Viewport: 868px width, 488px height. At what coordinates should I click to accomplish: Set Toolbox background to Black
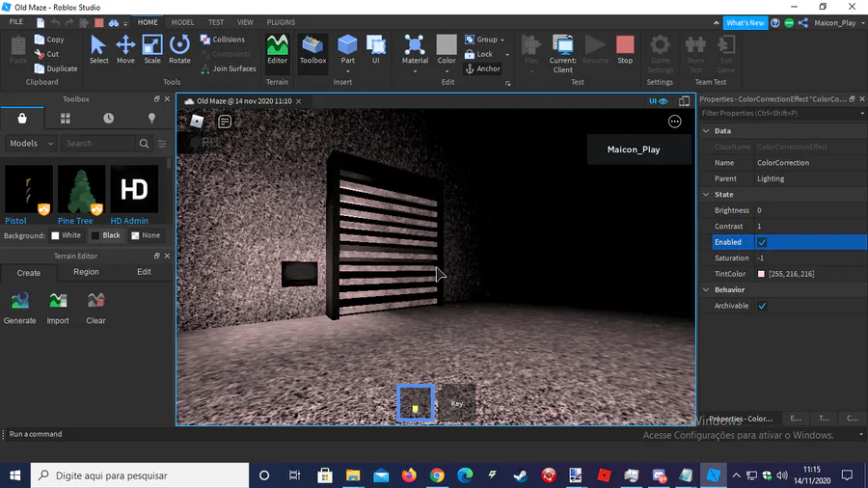[x=106, y=235]
